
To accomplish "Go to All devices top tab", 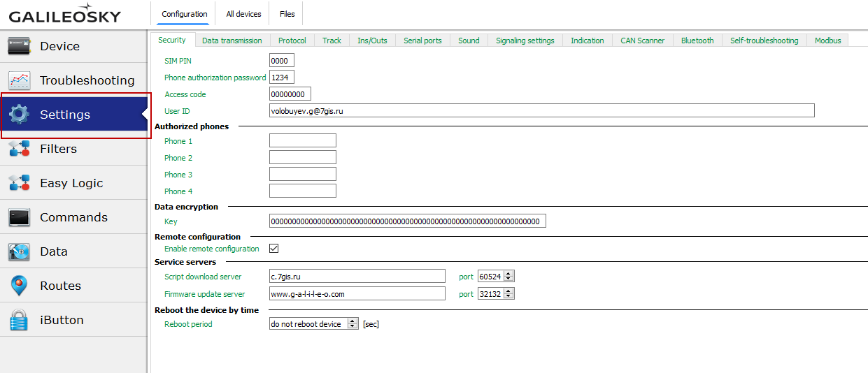I will click(x=243, y=14).
